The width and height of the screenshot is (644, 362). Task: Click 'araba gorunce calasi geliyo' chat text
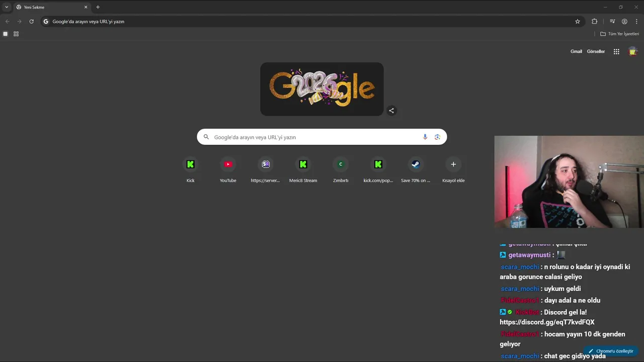[541, 277]
